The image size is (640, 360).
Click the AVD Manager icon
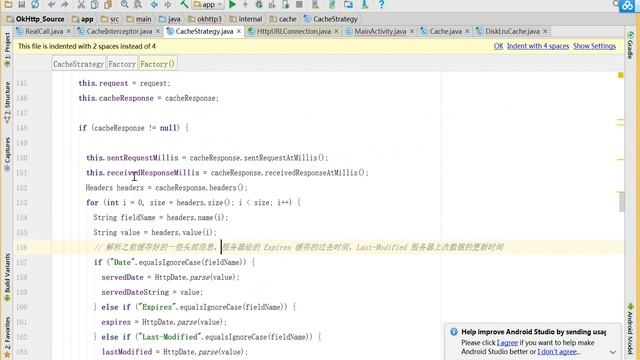click(x=316, y=4)
